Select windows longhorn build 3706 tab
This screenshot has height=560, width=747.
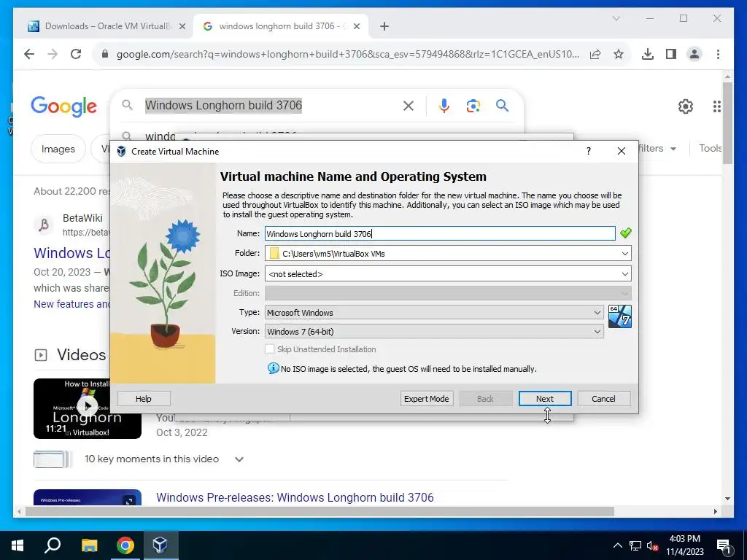tap(281, 26)
